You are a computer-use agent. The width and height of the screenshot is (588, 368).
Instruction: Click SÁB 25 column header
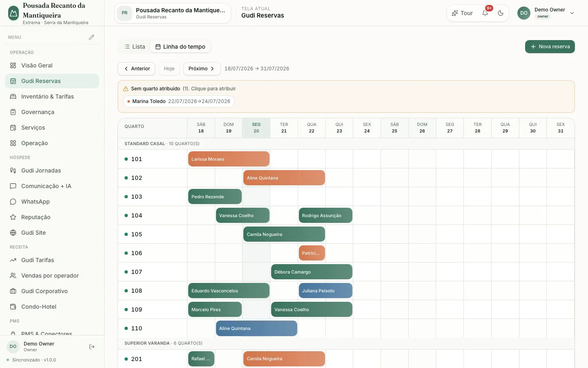point(394,128)
